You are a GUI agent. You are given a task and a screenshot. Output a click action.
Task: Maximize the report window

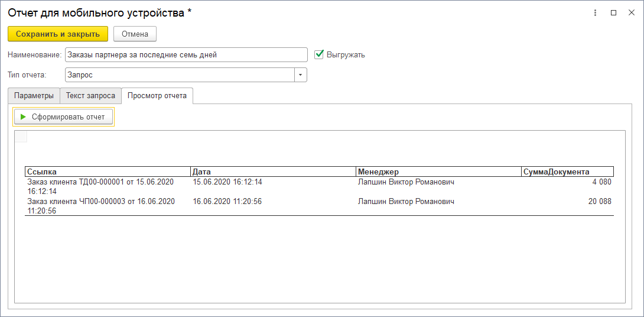point(613,13)
